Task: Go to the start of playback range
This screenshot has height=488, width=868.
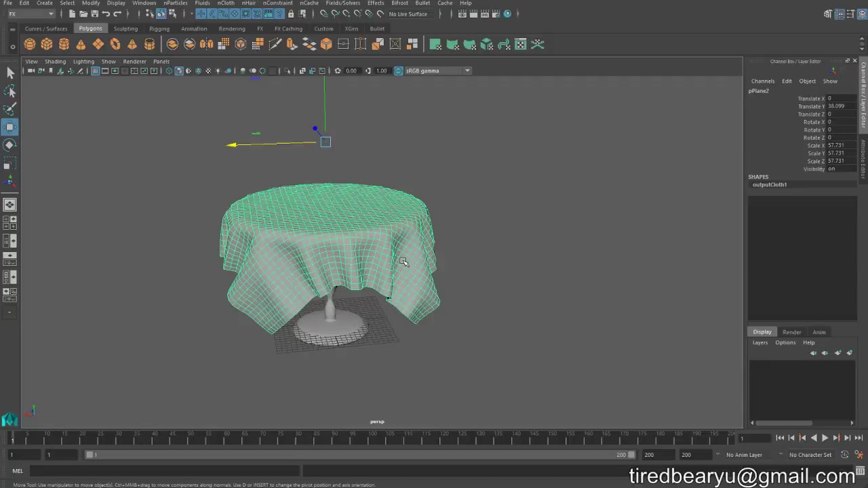Action: tap(780, 438)
